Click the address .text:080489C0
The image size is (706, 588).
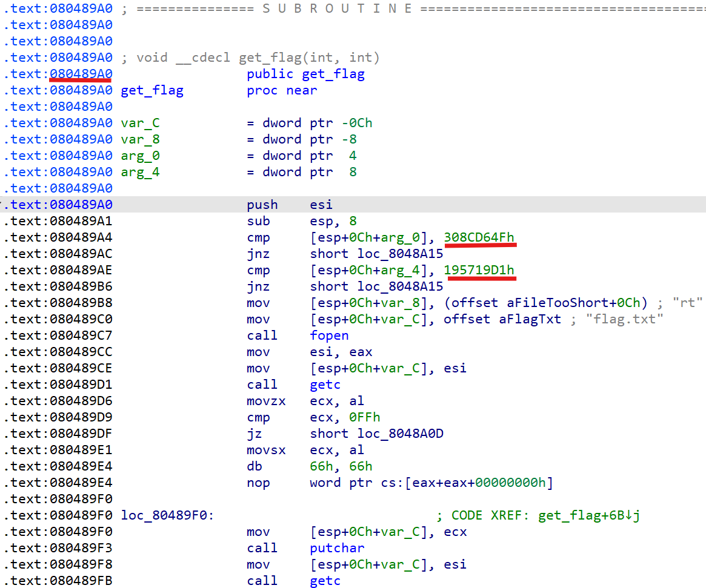[58, 319]
